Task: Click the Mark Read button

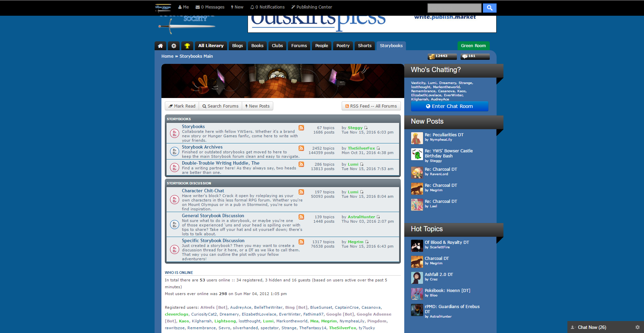Action: point(182,106)
